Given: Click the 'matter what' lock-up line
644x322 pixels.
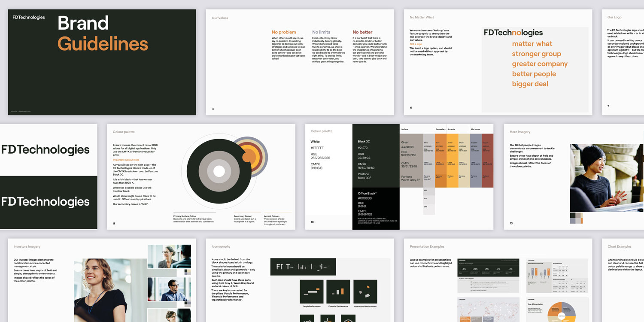Looking at the screenshot, I should pos(532,44).
